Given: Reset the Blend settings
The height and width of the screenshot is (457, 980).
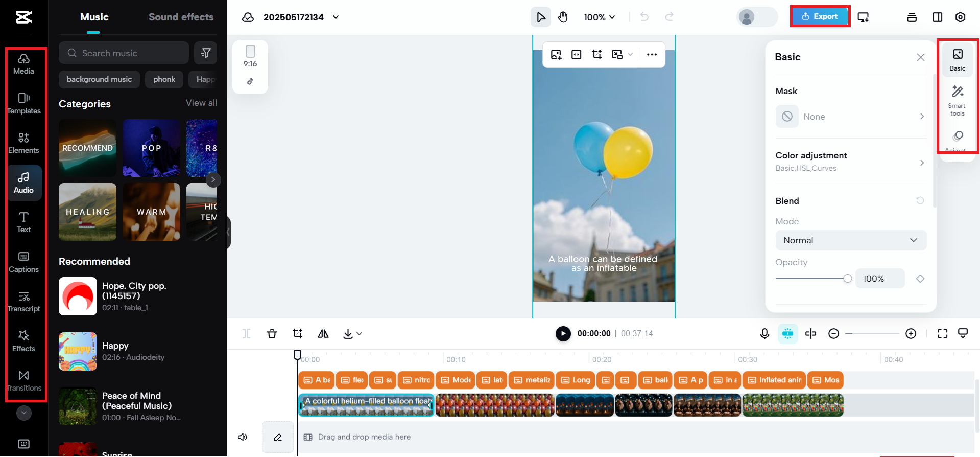Looking at the screenshot, I should pyautogui.click(x=920, y=200).
